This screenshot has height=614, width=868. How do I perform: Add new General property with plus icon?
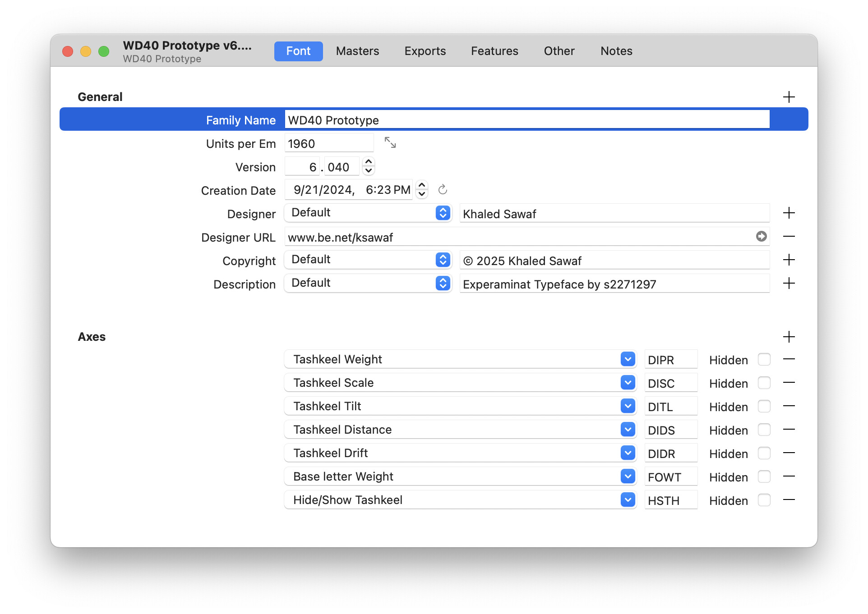tap(789, 97)
